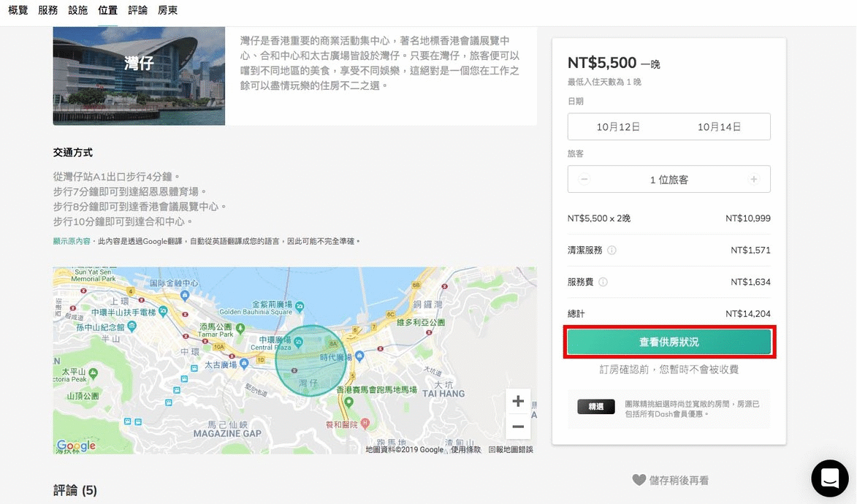
Task: Select the check-out date 10月14日
Action: [719, 127]
